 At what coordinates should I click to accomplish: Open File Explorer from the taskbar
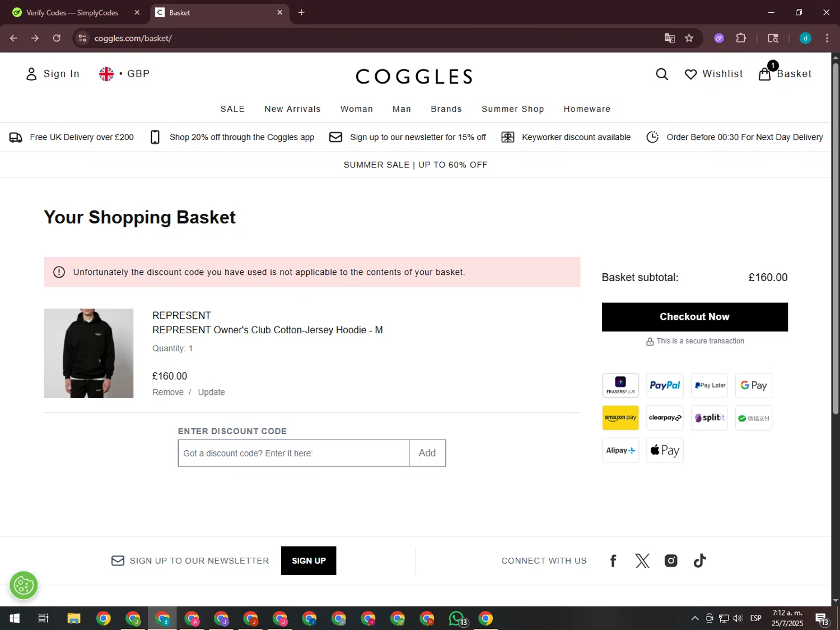74,618
